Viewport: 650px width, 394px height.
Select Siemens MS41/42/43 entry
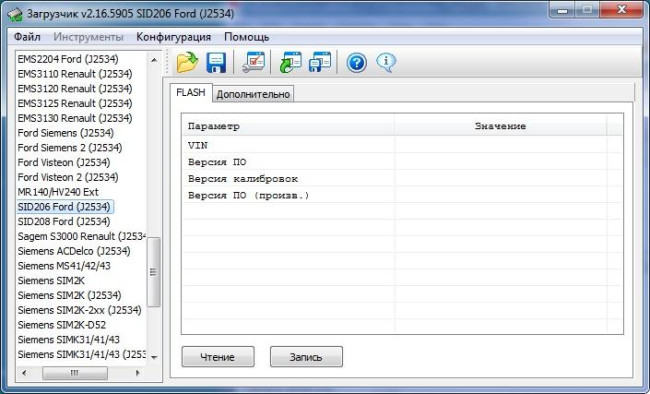pos(64,266)
